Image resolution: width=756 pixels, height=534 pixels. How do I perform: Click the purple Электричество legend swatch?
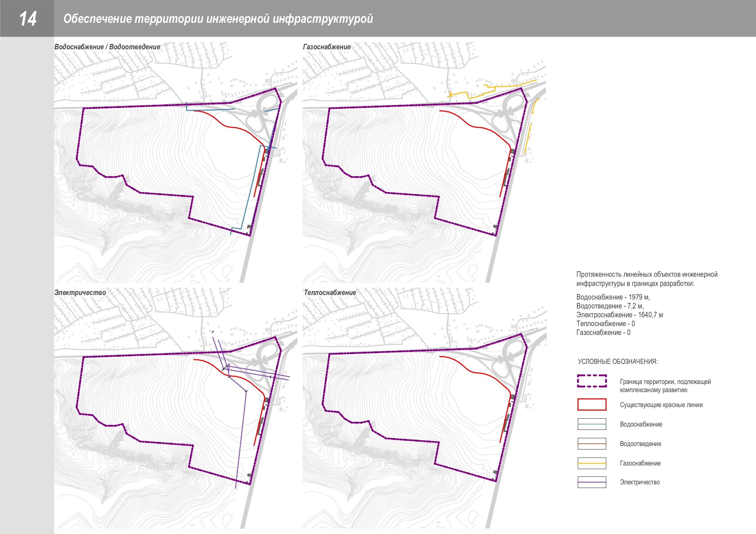tap(592, 482)
